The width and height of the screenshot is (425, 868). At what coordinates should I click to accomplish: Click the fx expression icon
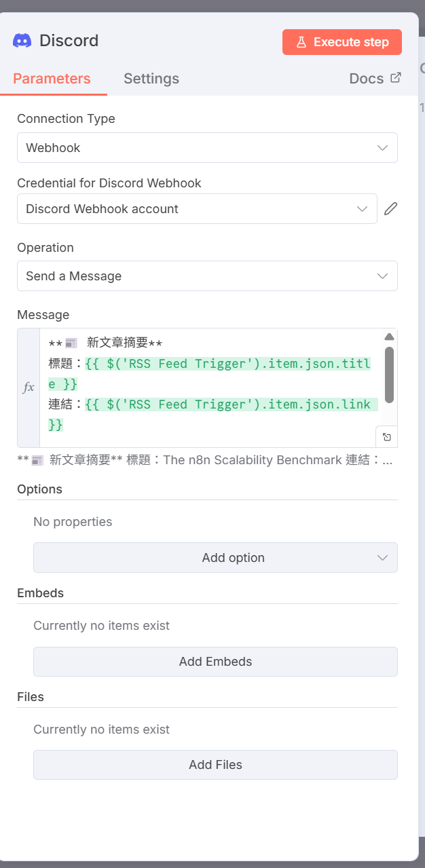pyautogui.click(x=29, y=388)
